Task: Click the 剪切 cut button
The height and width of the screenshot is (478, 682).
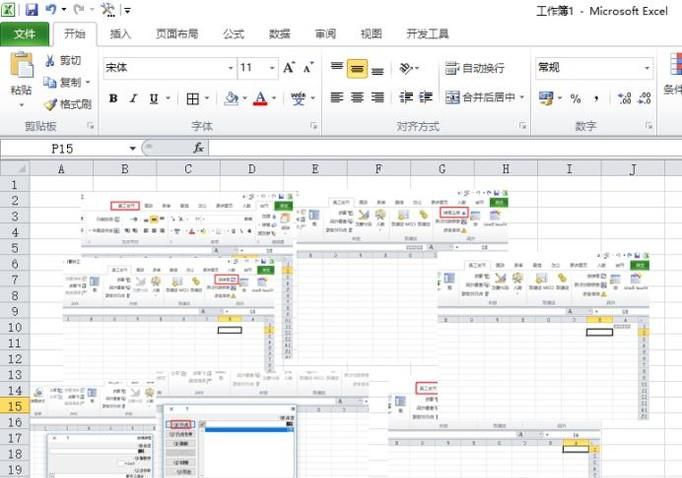Action: 64,61
